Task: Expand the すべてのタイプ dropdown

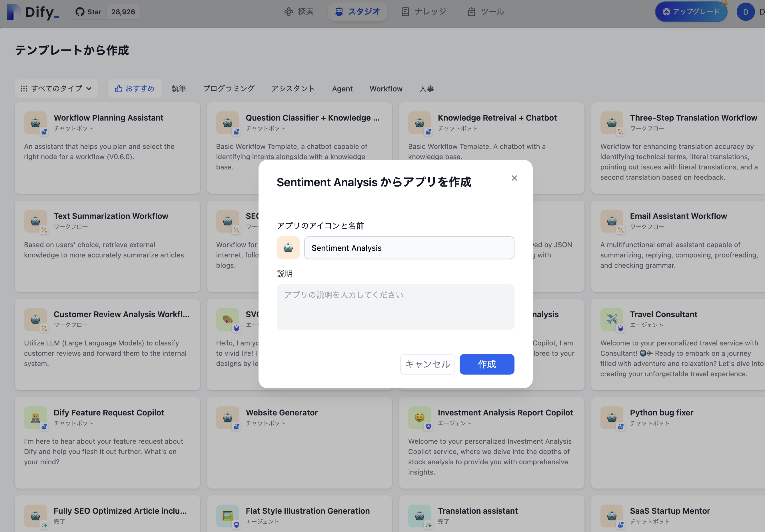Action: click(x=56, y=89)
